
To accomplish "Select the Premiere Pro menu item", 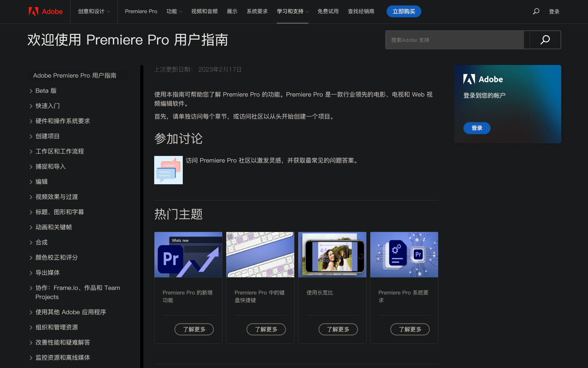I will (141, 11).
